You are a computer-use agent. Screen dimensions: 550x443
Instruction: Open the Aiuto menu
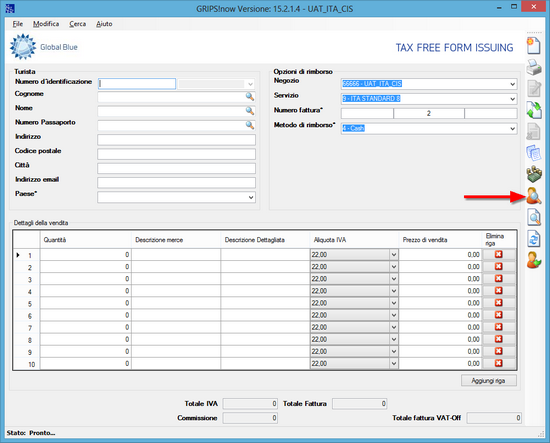(104, 24)
